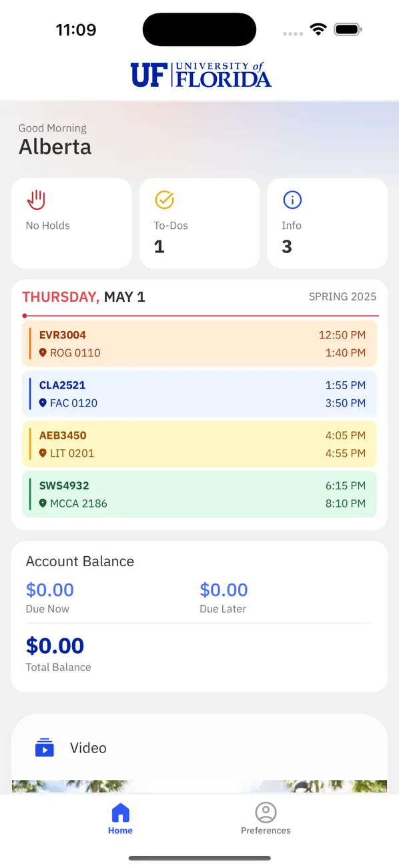Switch to the Home tab
The width and height of the screenshot is (399, 868).
(x=120, y=819)
